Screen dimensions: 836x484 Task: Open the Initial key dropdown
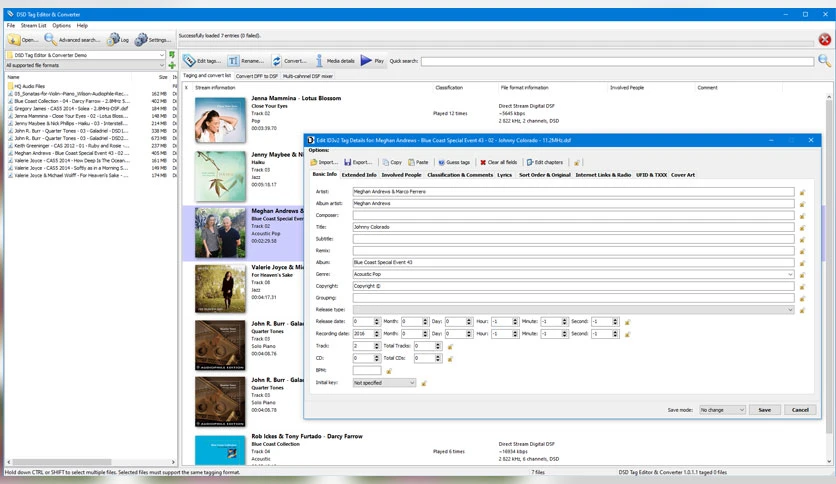tap(412, 383)
